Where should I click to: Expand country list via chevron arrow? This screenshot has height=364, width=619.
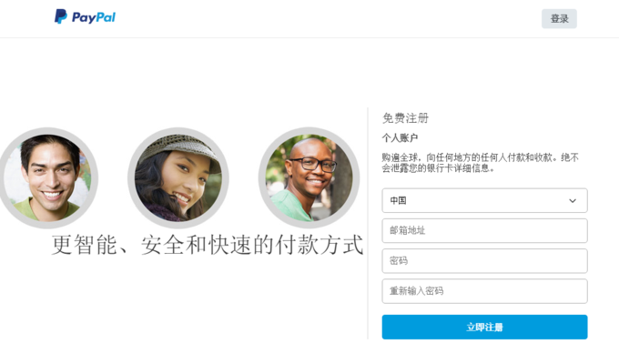[x=573, y=200]
